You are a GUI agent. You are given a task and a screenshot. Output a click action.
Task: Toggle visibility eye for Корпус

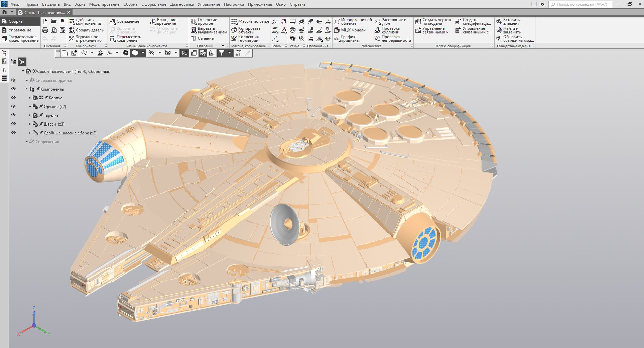coord(13,98)
